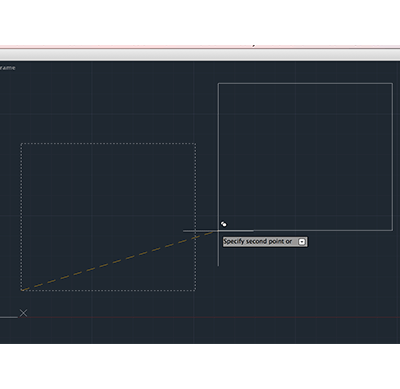400x389 pixels.
Task: Click the UCS origin X marker
Action: (23, 313)
